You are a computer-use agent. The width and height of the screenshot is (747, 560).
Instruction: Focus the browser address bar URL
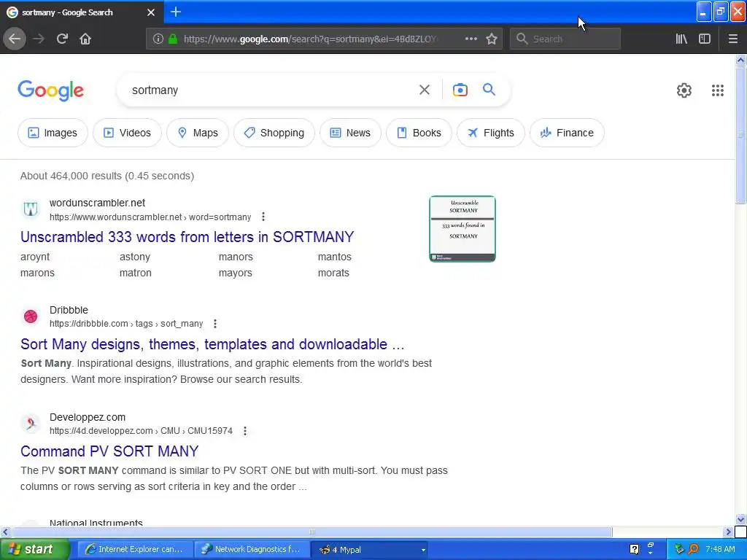(309, 39)
